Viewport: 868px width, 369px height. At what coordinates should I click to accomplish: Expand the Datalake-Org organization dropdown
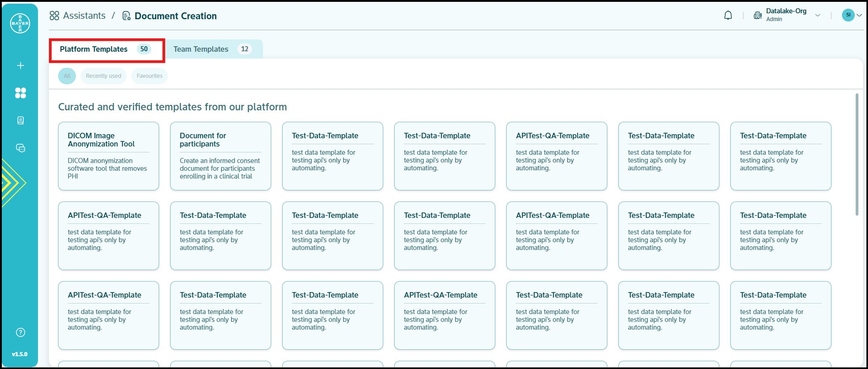click(x=818, y=15)
